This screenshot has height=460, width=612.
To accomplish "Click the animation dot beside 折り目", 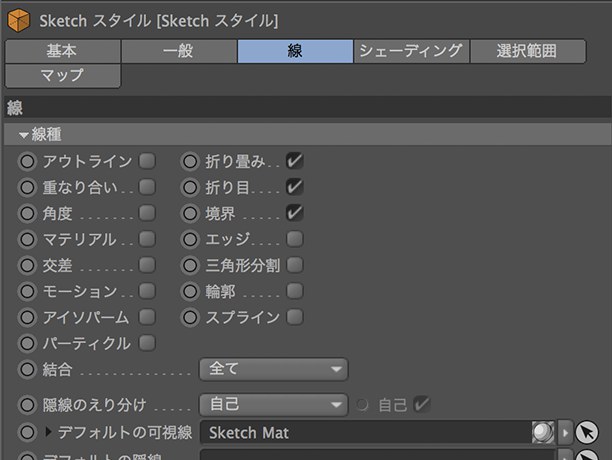I will pos(190,187).
